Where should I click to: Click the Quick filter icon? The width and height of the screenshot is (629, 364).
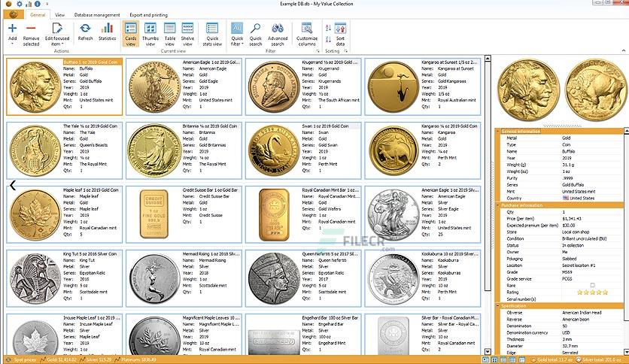click(237, 28)
